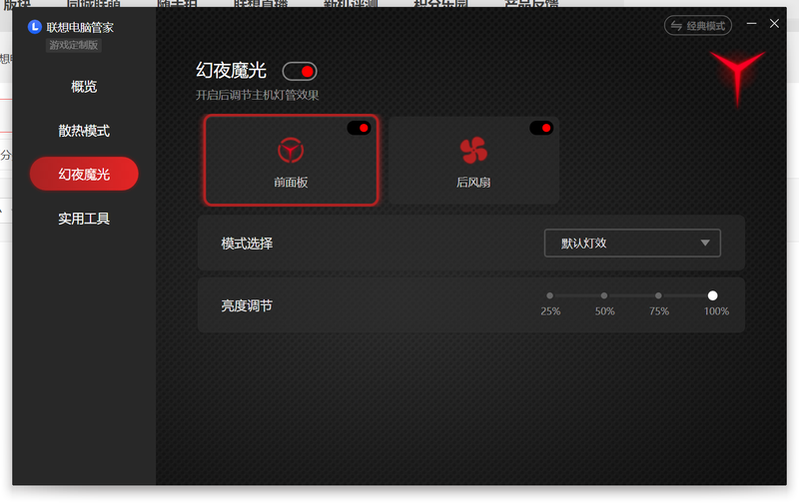Switch to classic mode (经典模式)
Viewport: 799px width, 503px height.
[697, 26]
